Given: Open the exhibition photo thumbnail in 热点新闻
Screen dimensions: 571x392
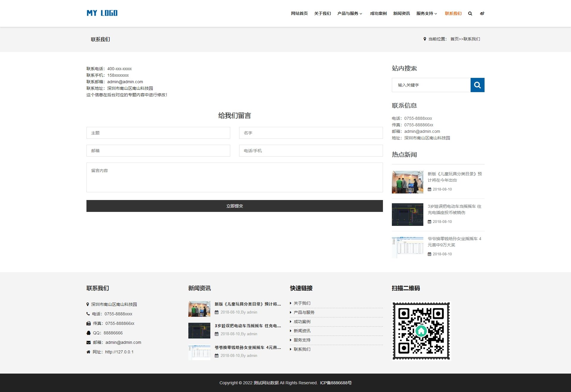Looking at the screenshot, I should [x=407, y=182].
